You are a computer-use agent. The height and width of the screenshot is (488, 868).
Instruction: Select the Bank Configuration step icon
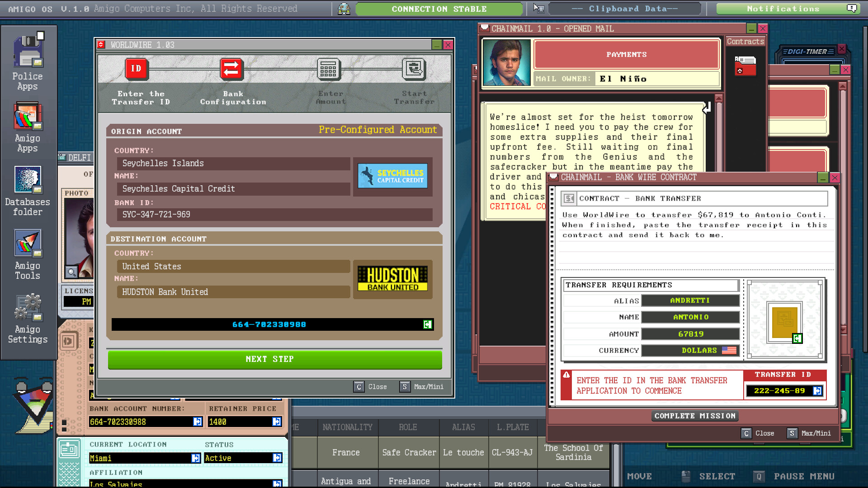[x=232, y=69]
